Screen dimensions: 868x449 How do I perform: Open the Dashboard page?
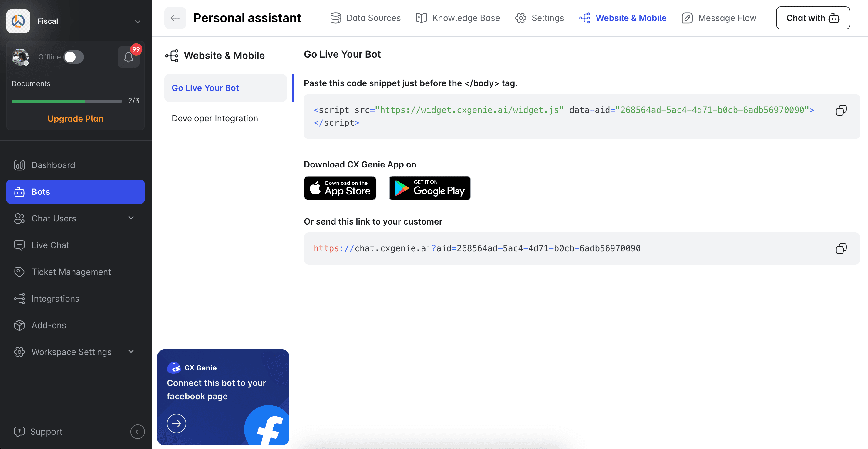[76, 165]
